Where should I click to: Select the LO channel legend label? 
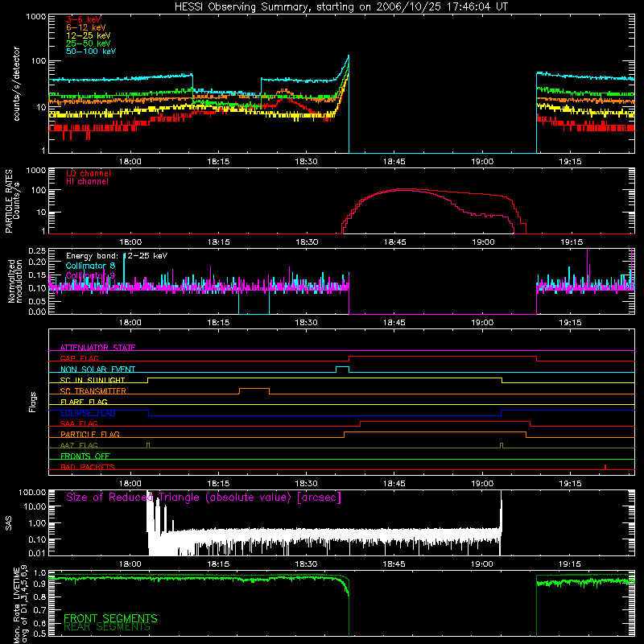click(89, 173)
